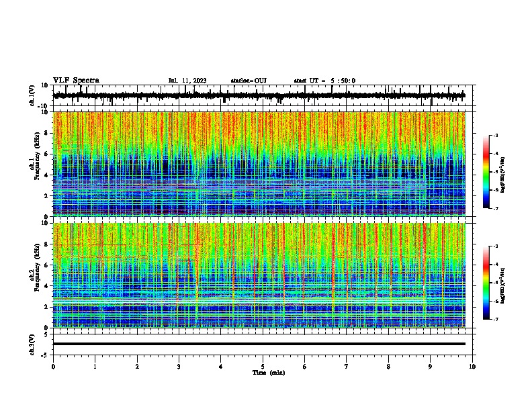Click inside the ch.2 spectrogram panel
This screenshot has height=411, width=532.
coord(259,275)
